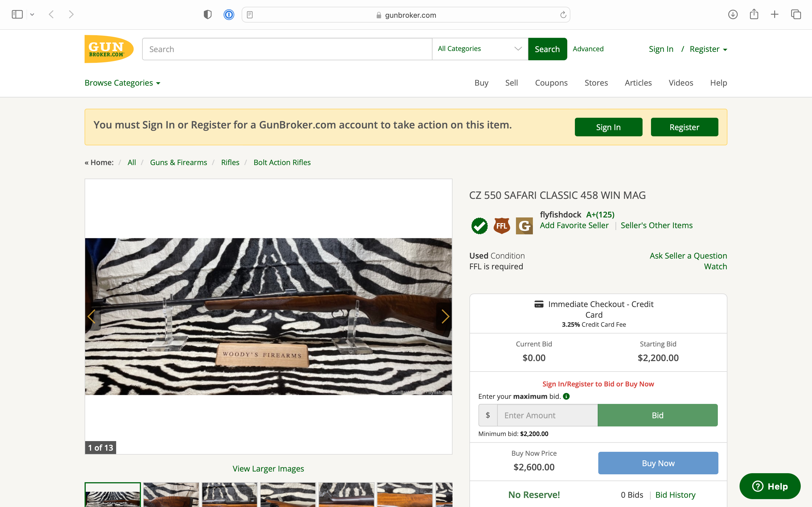Open the Bid History link
This screenshot has width=812, height=507.
coord(675,495)
